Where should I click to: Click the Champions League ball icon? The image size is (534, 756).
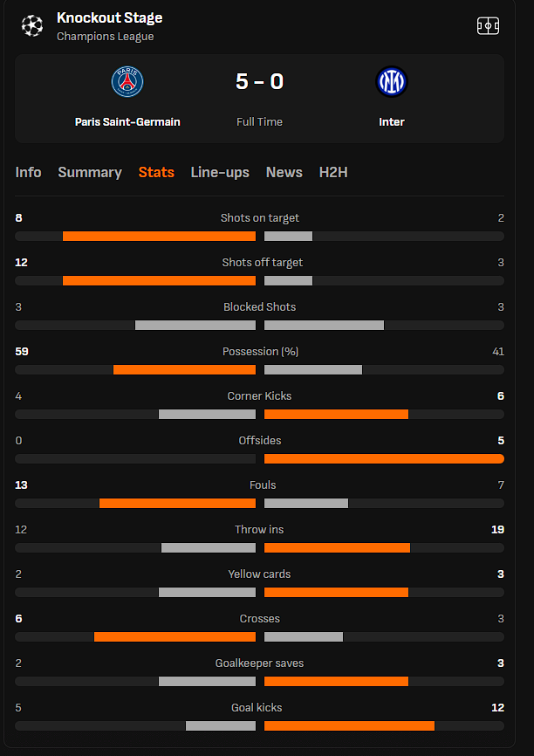[32, 25]
